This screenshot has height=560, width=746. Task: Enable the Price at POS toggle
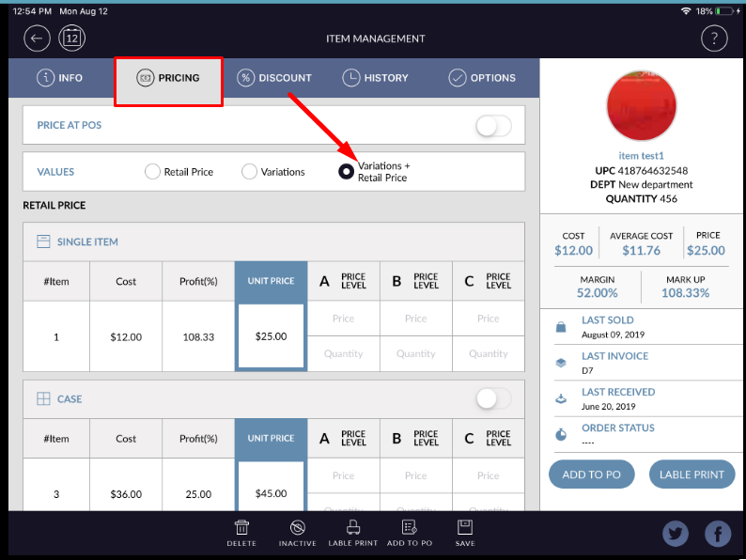click(493, 126)
